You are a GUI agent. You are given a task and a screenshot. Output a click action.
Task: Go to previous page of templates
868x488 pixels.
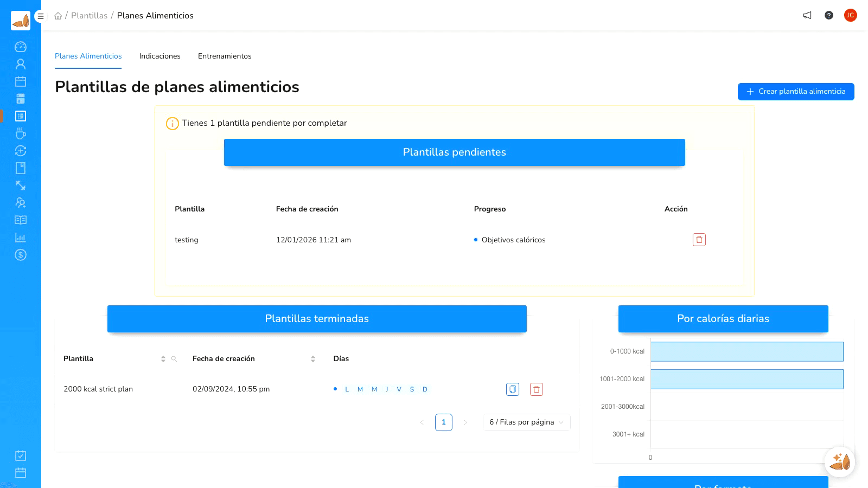pyautogui.click(x=422, y=422)
